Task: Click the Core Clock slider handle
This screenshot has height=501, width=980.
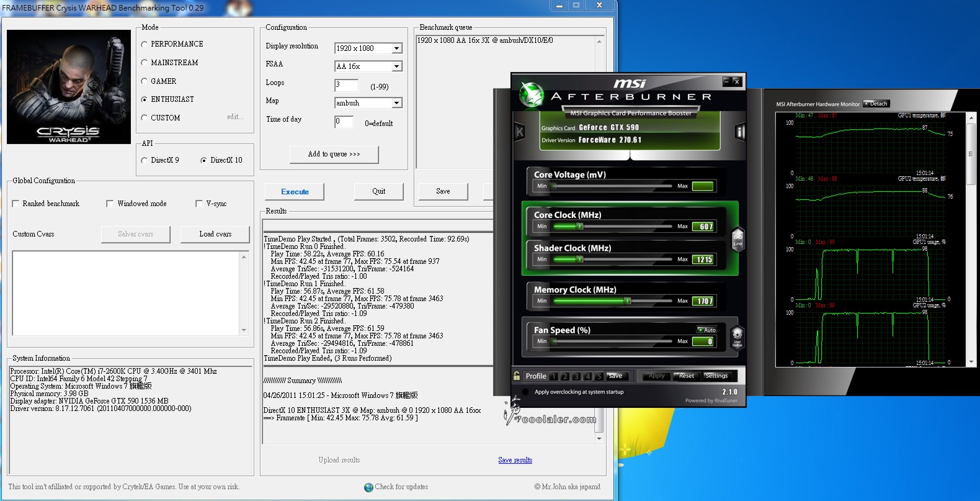Action: click(579, 226)
